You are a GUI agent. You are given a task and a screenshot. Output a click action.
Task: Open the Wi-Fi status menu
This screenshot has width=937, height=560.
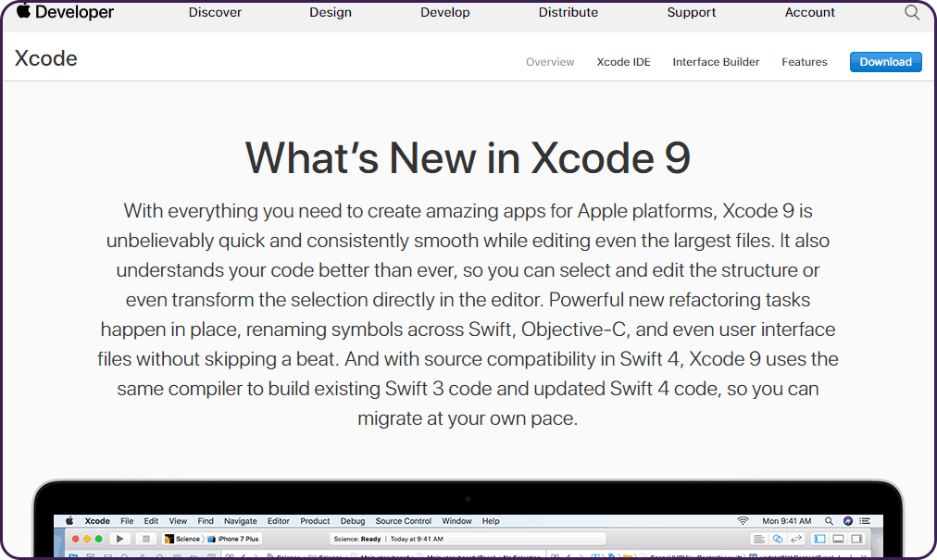(743, 520)
